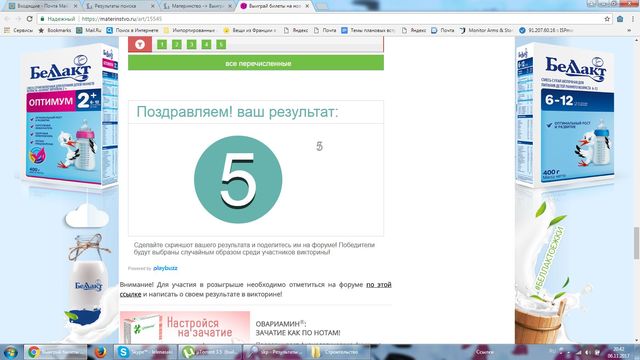
Task: Launch Firefox from the taskbar
Action: tap(100, 352)
